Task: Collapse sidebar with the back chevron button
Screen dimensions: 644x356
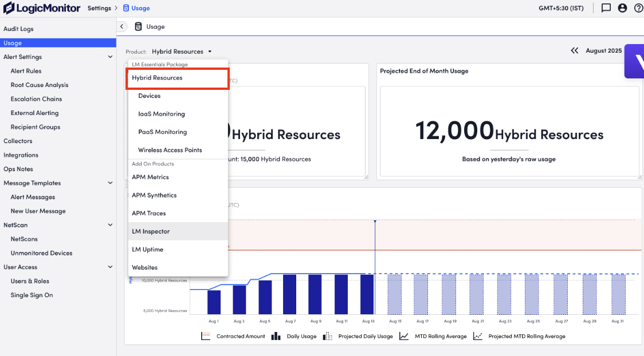Action: coord(121,26)
